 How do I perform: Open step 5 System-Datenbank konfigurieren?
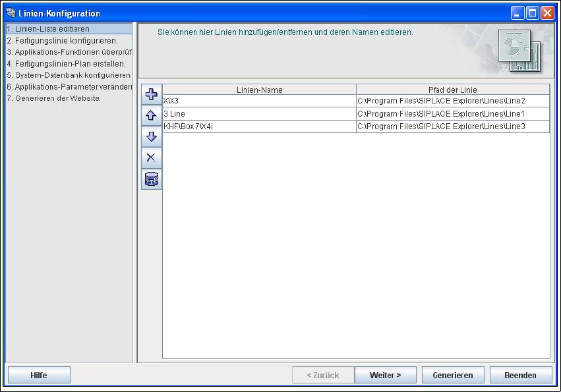point(69,75)
